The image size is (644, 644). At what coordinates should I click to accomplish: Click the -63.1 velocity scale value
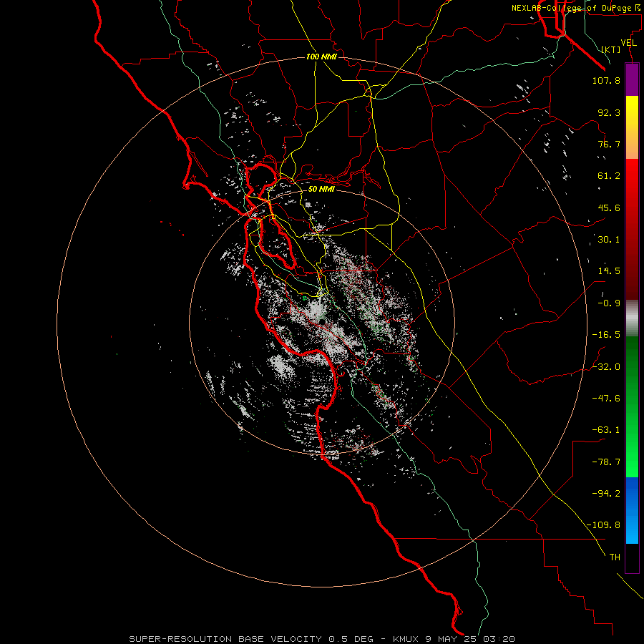(606, 430)
